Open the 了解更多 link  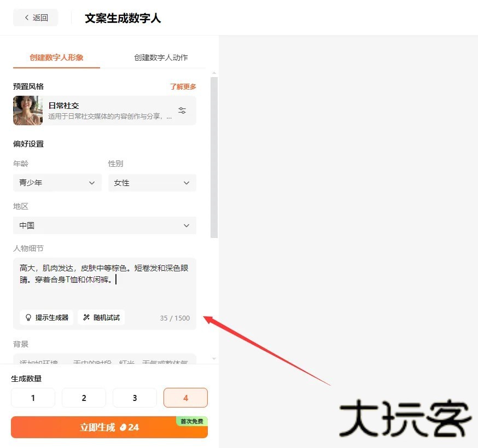(x=183, y=86)
